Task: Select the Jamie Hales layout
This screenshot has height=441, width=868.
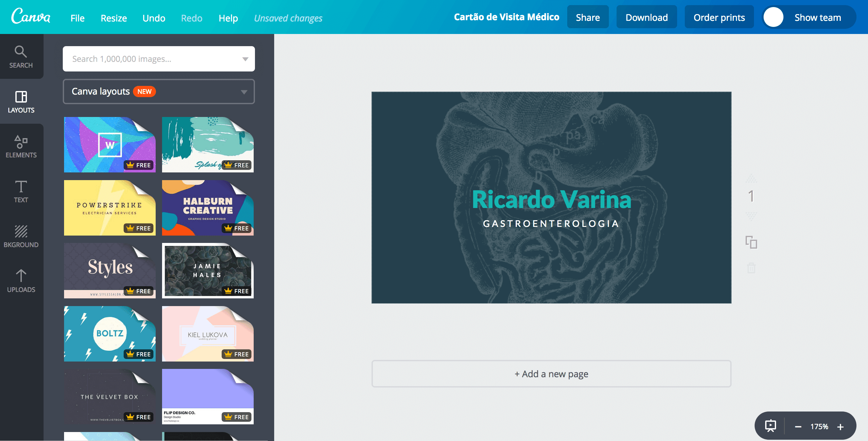Action: 208,270
